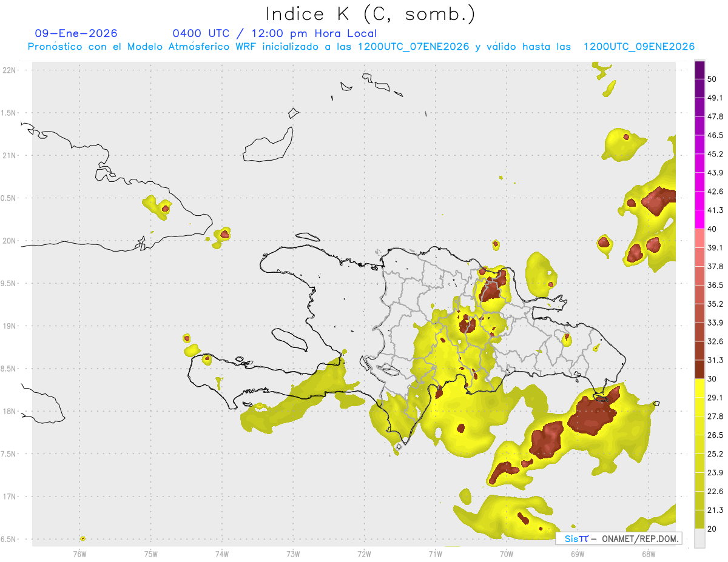
Task: Click the dark brown swatch between 30 and 31.3
Action: (699, 370)
